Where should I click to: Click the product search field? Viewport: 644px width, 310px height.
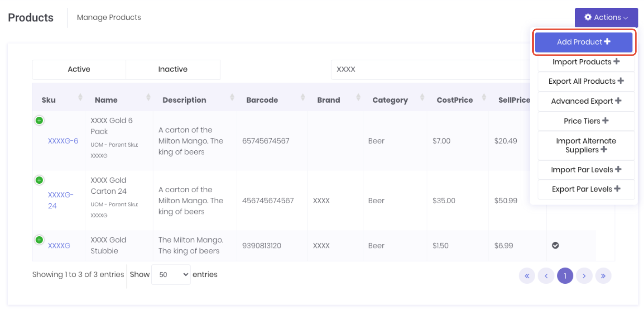[429, 69]
